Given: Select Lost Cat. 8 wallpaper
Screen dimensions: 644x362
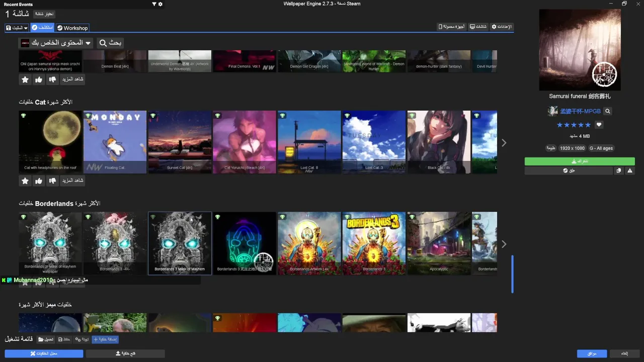Looking at the screenshot, I should [309, 142].
